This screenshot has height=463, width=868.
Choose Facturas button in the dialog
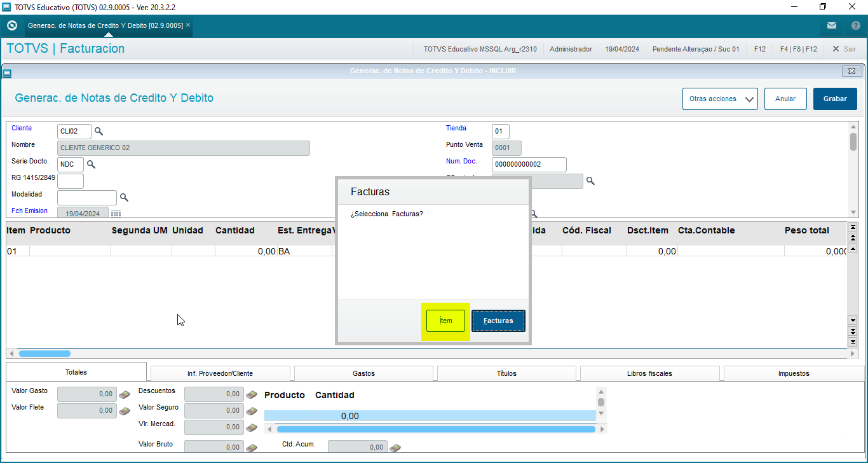(x=498, y=321)
